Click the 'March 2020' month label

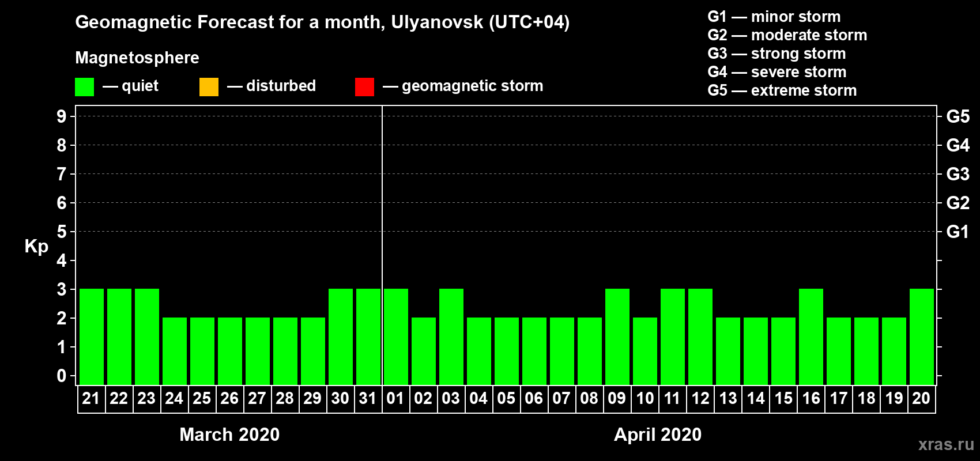tap(229, 434)
